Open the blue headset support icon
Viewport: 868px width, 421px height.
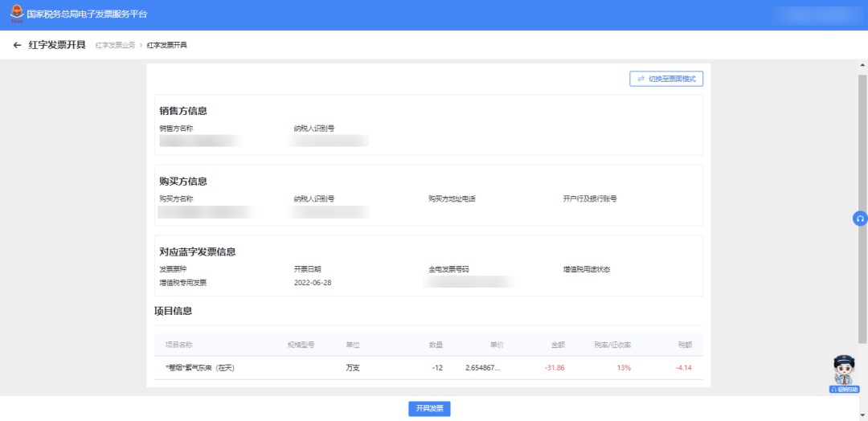860,219
